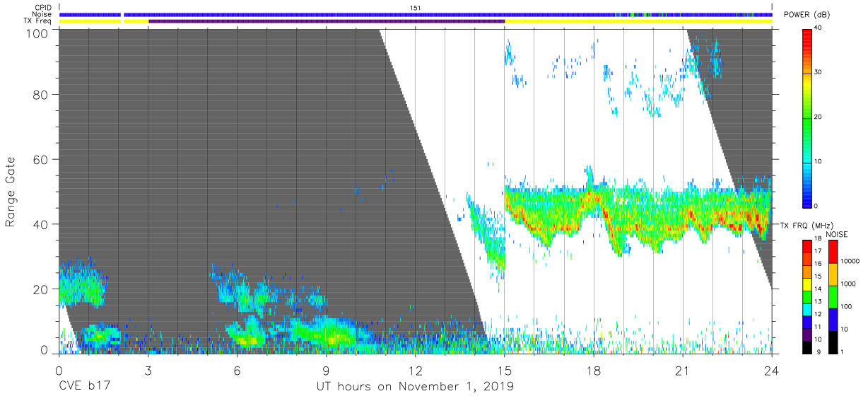This screenshot has height=401, width=868.
Task: Click the CPID label at top left
Action: pos(42,7)
